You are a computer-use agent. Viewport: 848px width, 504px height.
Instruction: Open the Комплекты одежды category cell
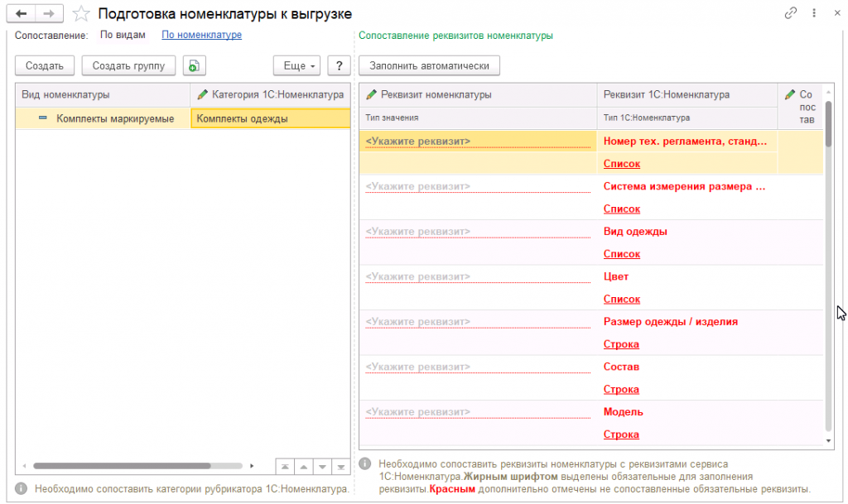[269, 118]
